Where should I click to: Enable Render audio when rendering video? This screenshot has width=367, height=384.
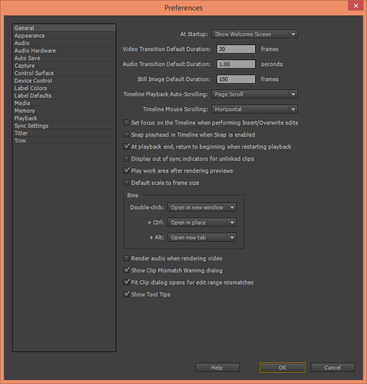coord(126,258)
